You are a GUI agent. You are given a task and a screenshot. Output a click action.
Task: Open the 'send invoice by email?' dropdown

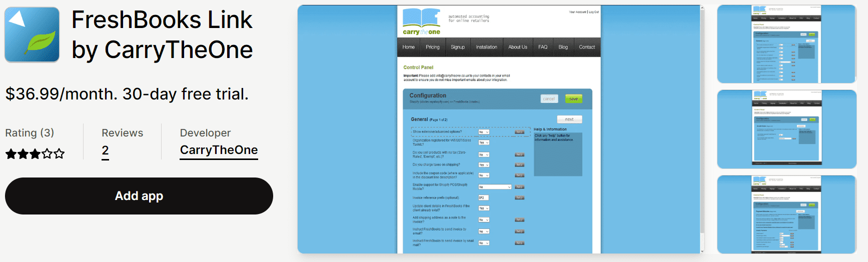point(484,231)
